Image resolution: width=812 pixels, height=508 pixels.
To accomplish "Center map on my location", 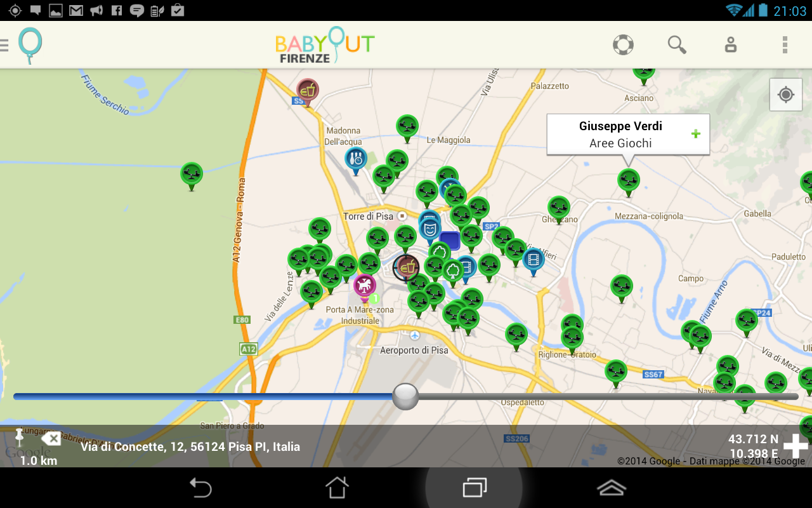I will [786, 95].
